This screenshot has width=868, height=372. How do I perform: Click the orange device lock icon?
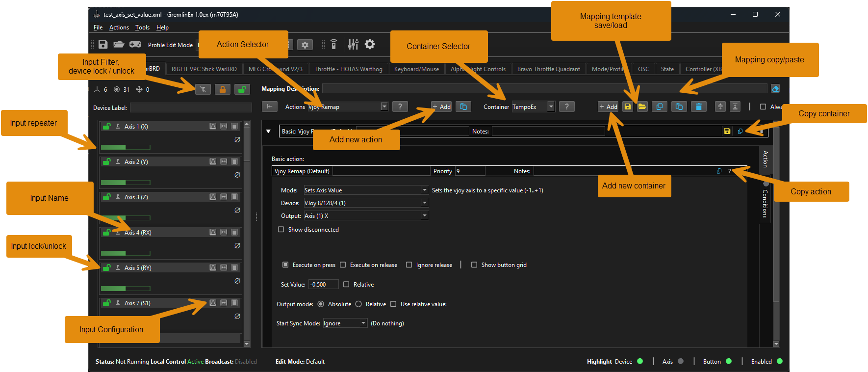223,89
